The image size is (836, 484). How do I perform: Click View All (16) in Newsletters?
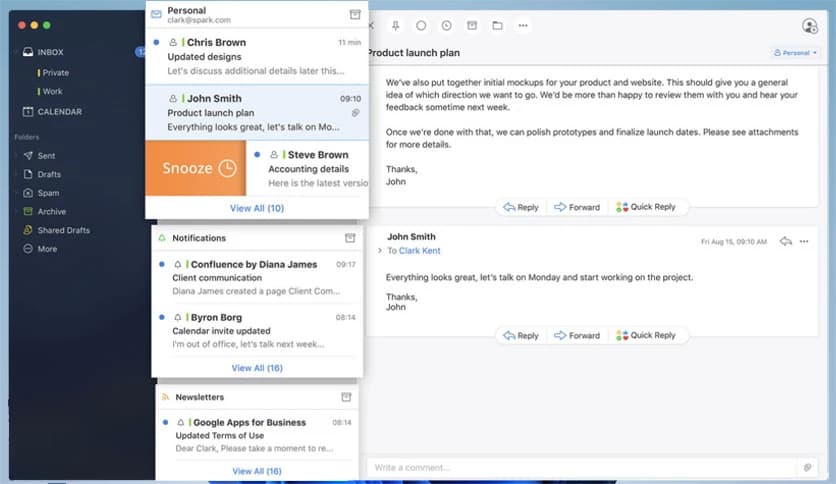pyautogui.click(x=257, y=471)
